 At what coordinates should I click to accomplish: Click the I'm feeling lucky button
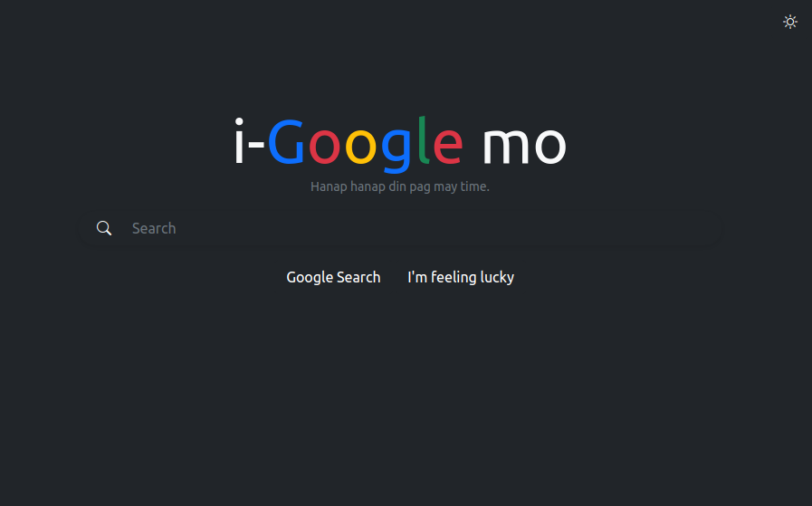click(461, 277)
